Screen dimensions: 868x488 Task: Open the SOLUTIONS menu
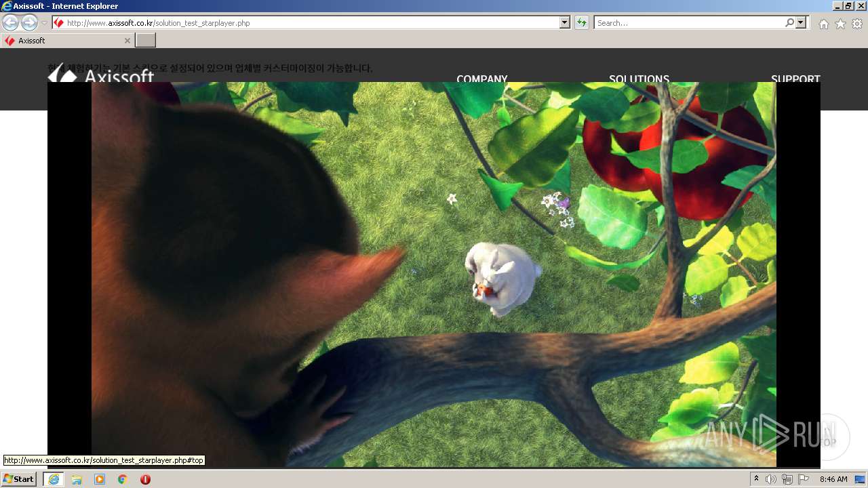pyautogui.click(x=639, y=78)
